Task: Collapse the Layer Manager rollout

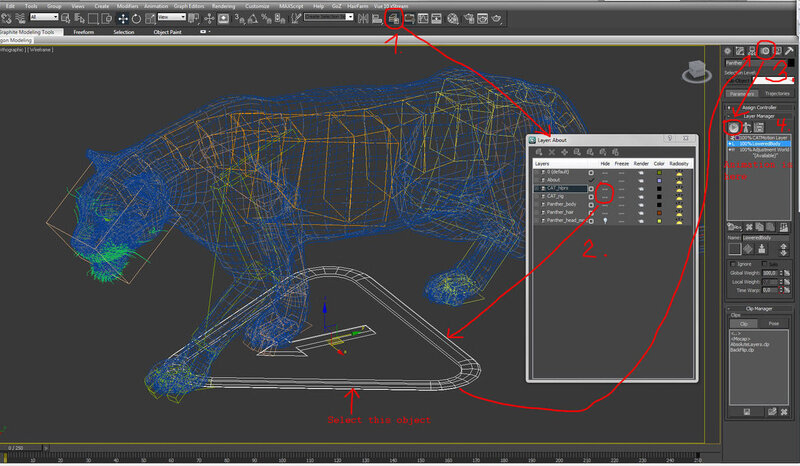Action: [759, 116]
